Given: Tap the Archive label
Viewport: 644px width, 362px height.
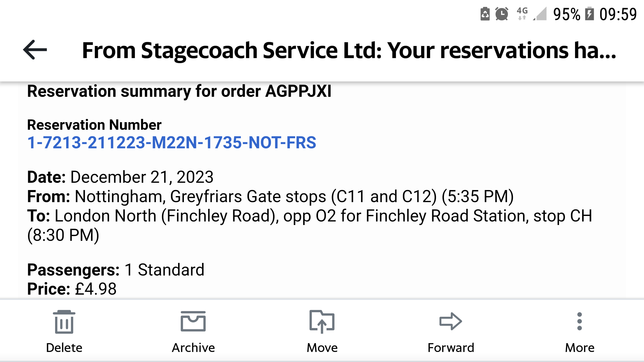Looking at the screenshot, I should pyautogui.click(x=193, y=348).
